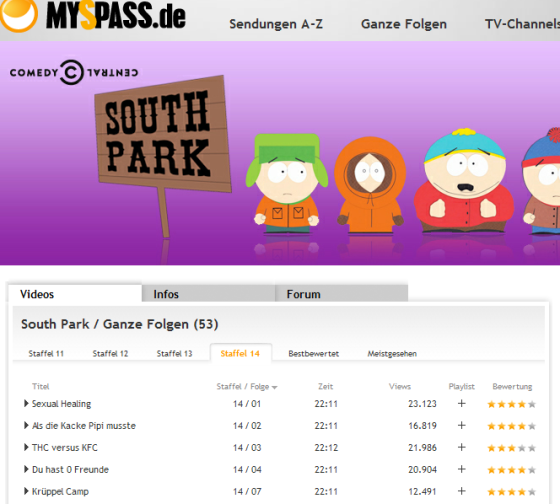
Task: Select the Staffel 13 tab
Action: [x=174, y=354]
